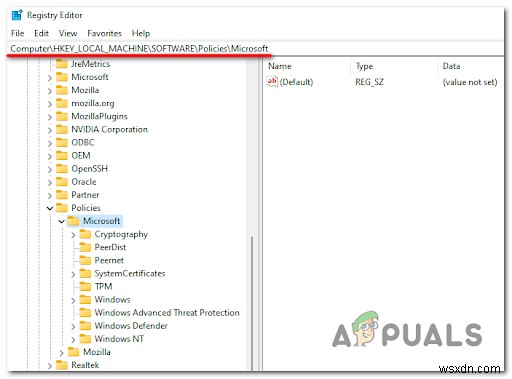
Task: Click the (value not set) data cell
Action: pos(470,82)
